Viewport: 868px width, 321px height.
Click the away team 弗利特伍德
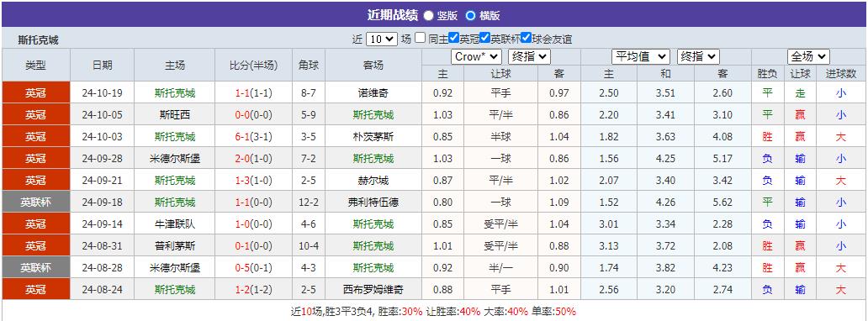[x=373, y=203]
